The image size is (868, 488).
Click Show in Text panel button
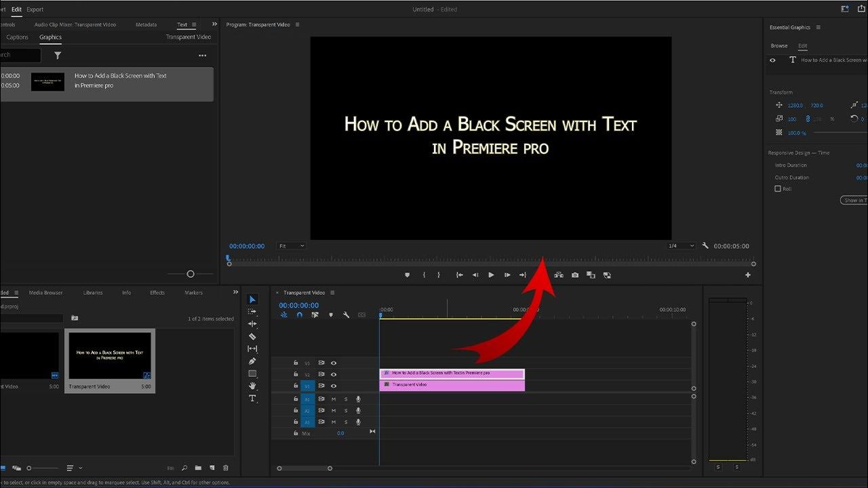coord(854,201)
